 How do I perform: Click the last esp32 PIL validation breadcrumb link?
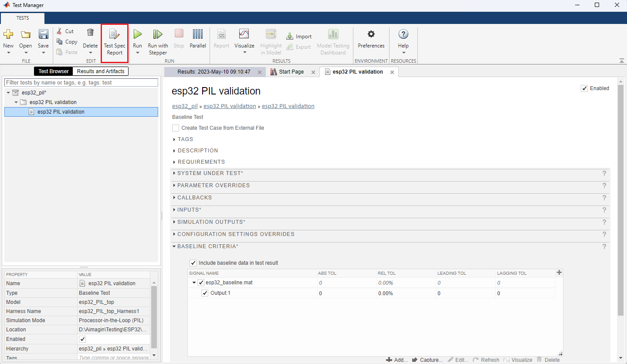[288, 106]
